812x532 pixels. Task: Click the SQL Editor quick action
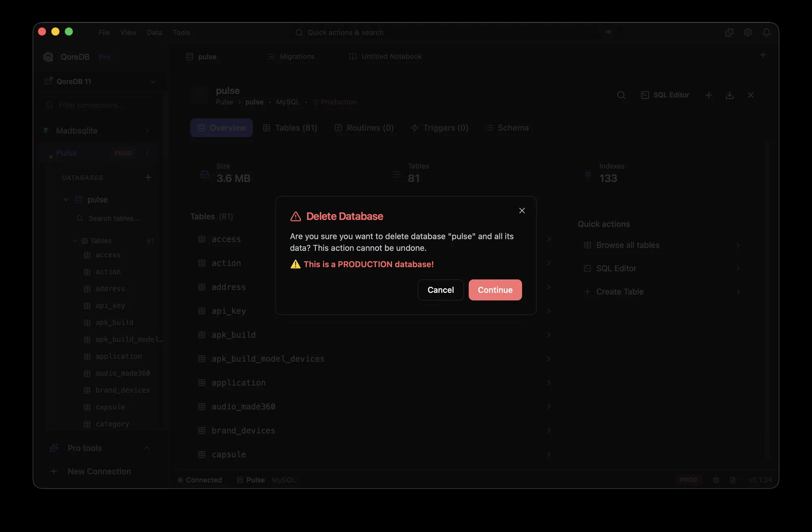tap(662, 268)
